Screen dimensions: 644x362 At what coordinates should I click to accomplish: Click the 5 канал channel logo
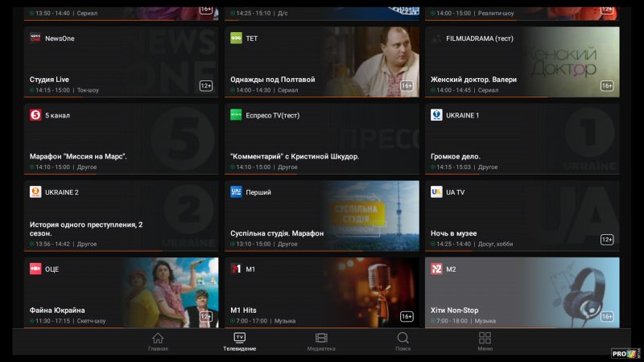click(35, 115)
